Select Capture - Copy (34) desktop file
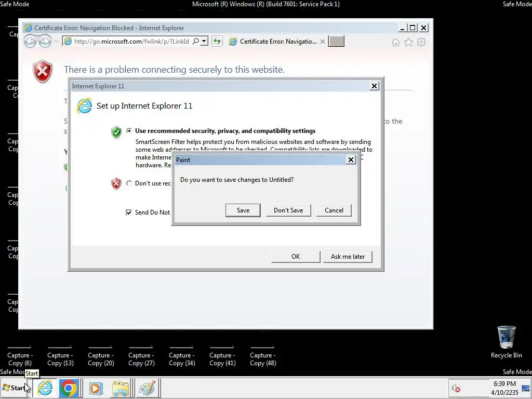The width and height of the screenshot is (532, 399). tap(182, 356)
